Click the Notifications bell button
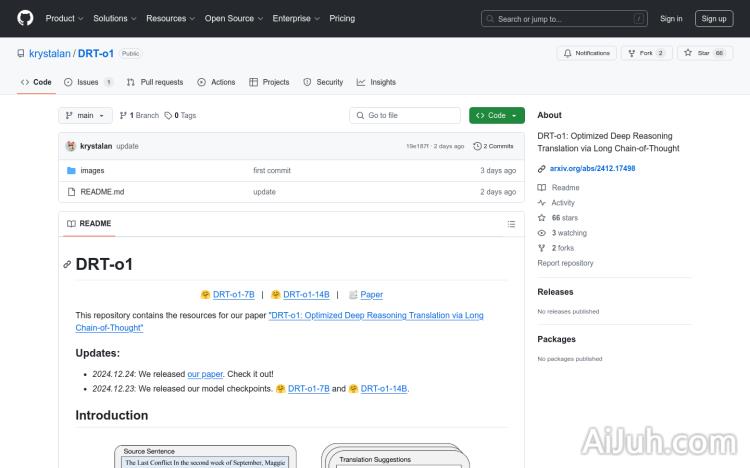Viewport: 750px width, 468px height. click(x=586, y=53)
